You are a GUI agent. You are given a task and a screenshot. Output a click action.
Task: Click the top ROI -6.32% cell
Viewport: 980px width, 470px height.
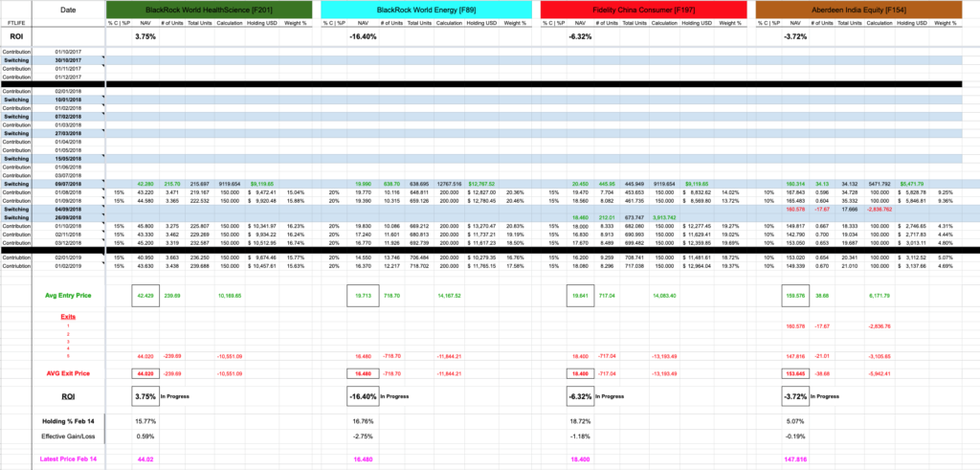[x=581, y=37]
